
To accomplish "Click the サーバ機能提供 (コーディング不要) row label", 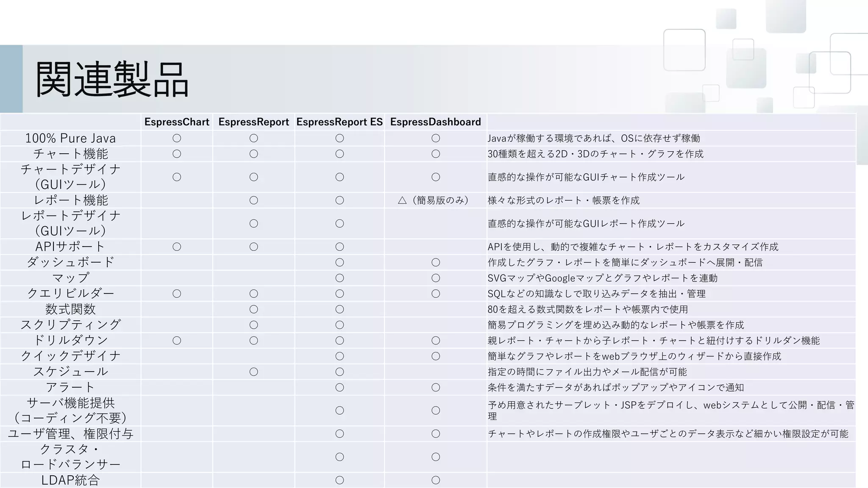I will pyautogui.click(x=70, y=410).
